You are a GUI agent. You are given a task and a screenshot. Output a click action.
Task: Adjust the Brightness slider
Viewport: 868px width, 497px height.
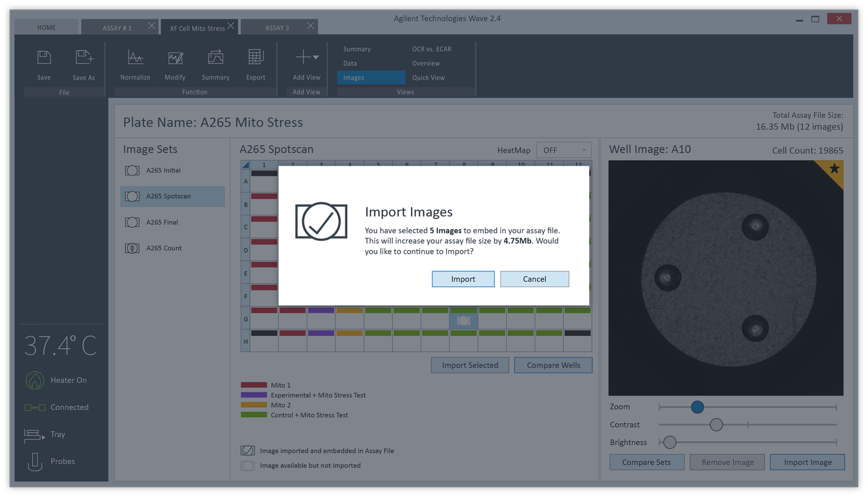[x=668, y=442]
